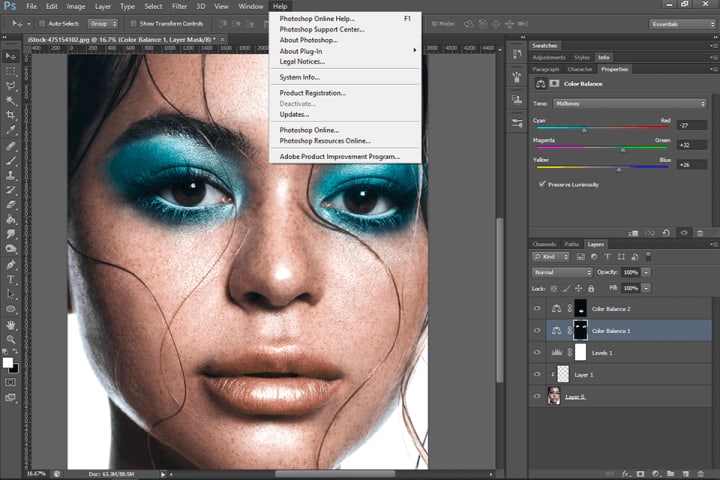Open the Tone Midtones dropdown

click(629, 104)
